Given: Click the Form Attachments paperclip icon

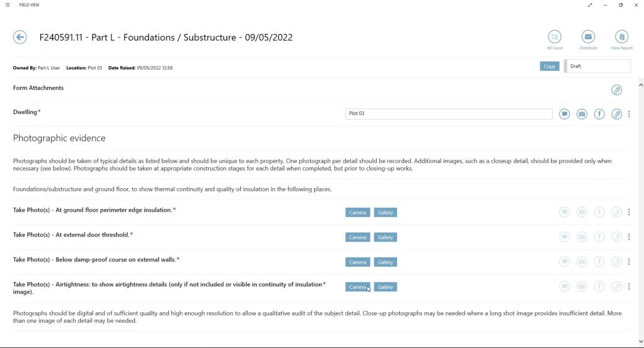Looking at the screenshot, I should [x=617, y=90].
